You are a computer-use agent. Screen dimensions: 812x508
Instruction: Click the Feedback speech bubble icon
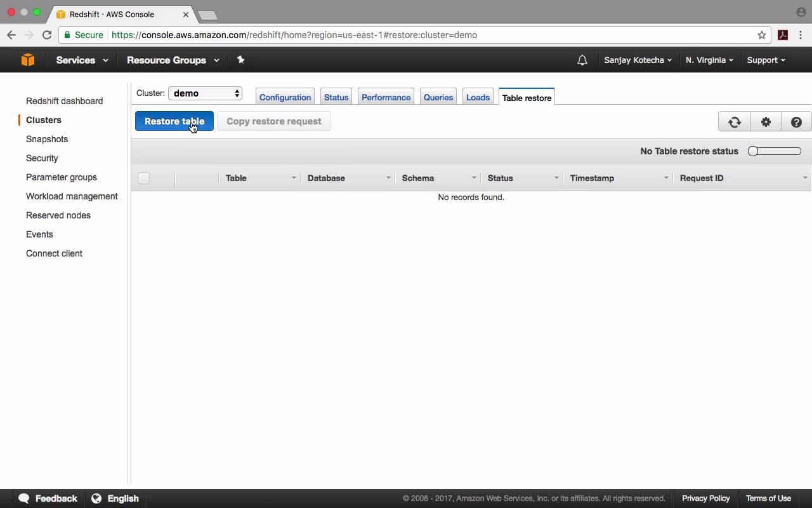(x=24, y=498)
